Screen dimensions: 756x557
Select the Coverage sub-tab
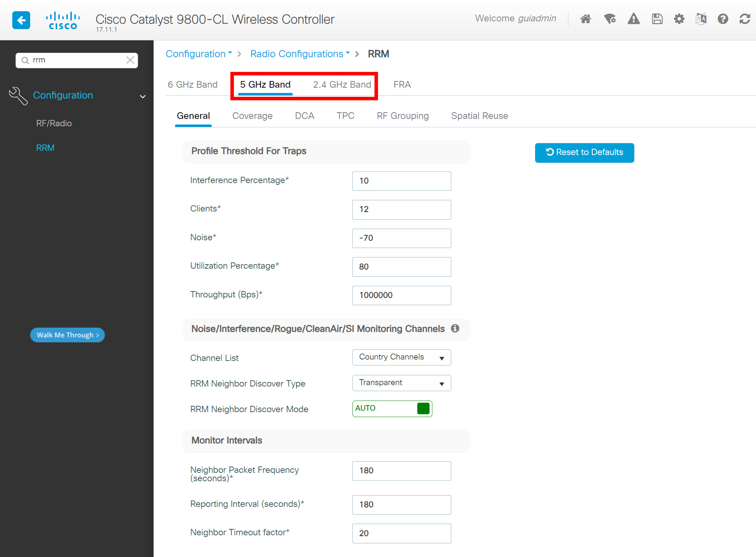point(252,116)
